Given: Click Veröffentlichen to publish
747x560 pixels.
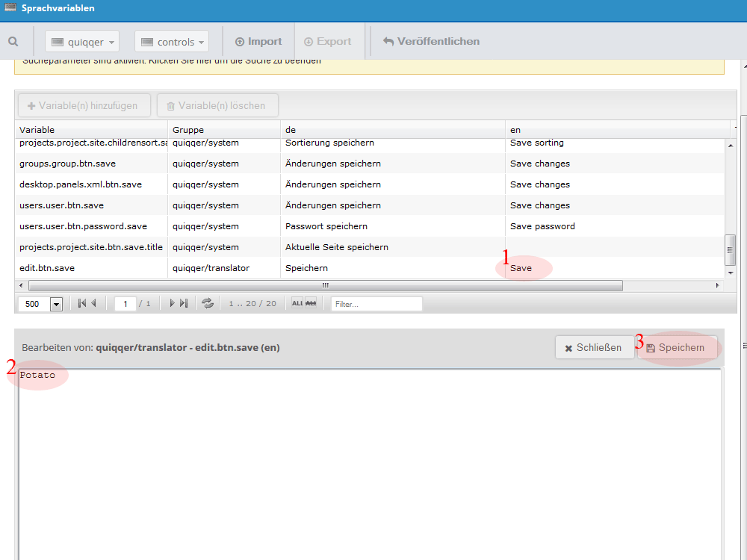Looking at the screenshot, I should [432, 41].
